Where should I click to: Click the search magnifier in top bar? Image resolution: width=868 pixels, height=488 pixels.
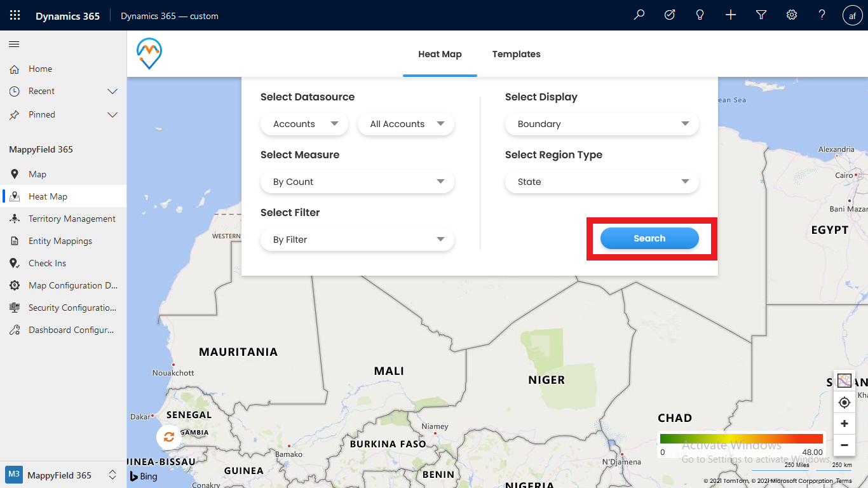point(639,15)
